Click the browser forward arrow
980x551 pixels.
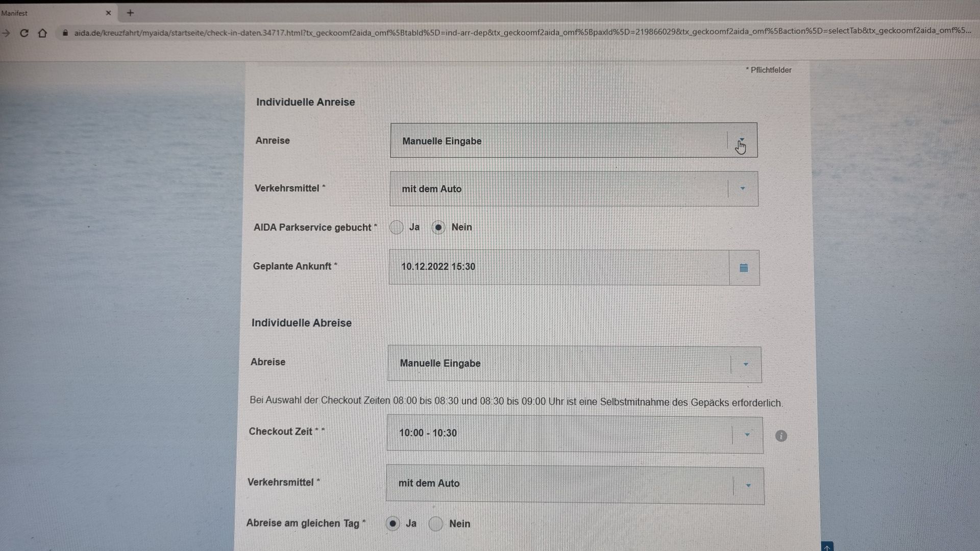coord(6,33)
